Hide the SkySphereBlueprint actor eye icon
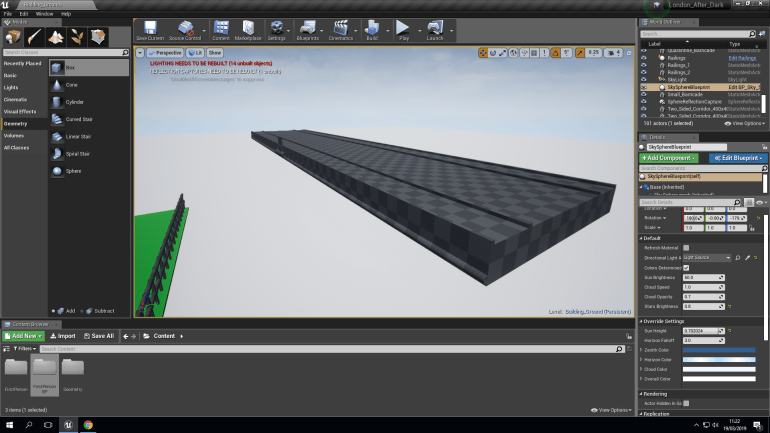Screen dimensions: 770x433 click(644, 87)
